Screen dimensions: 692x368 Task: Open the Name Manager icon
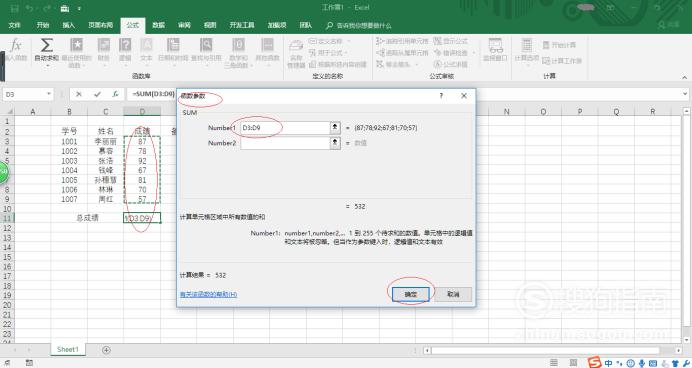click(x=296, y=46)
